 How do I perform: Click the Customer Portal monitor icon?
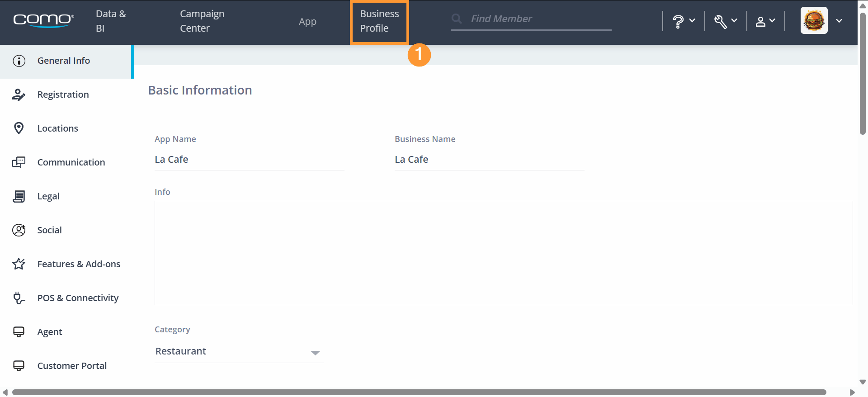click(19, 366)
